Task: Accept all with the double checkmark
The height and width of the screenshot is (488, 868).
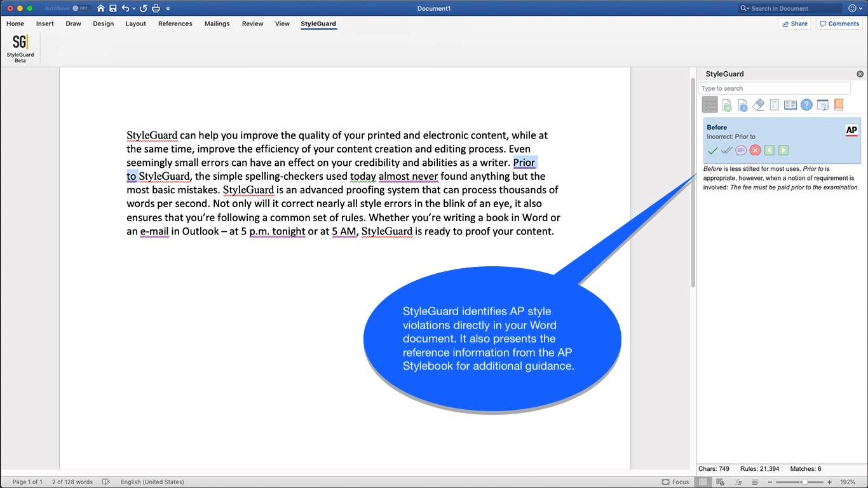Action: point(727,151)
